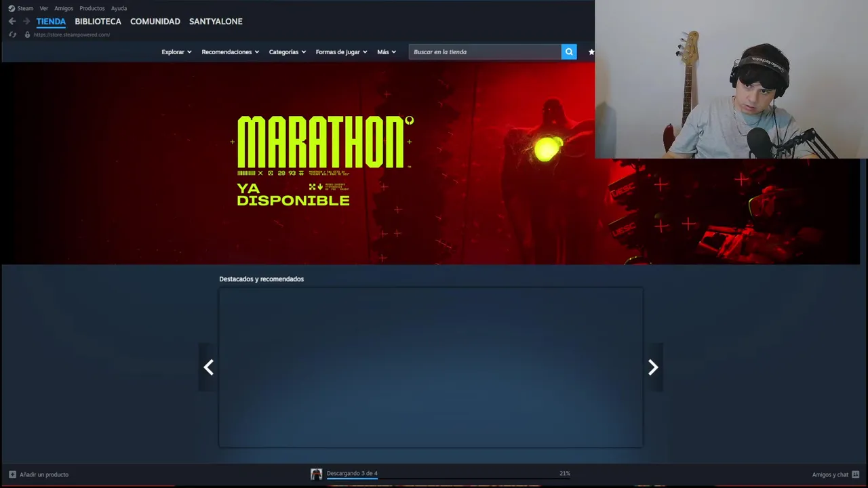Expand the Más dropdown
Screen dimensions: 868x488
coord(387,52)
